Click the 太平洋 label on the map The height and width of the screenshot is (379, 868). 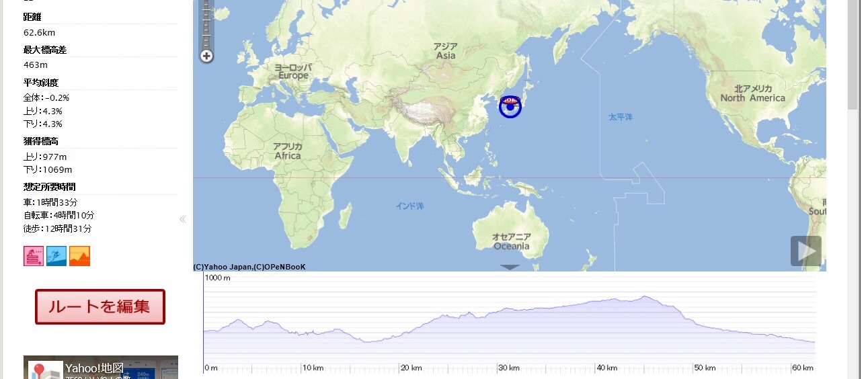point(621,117)
